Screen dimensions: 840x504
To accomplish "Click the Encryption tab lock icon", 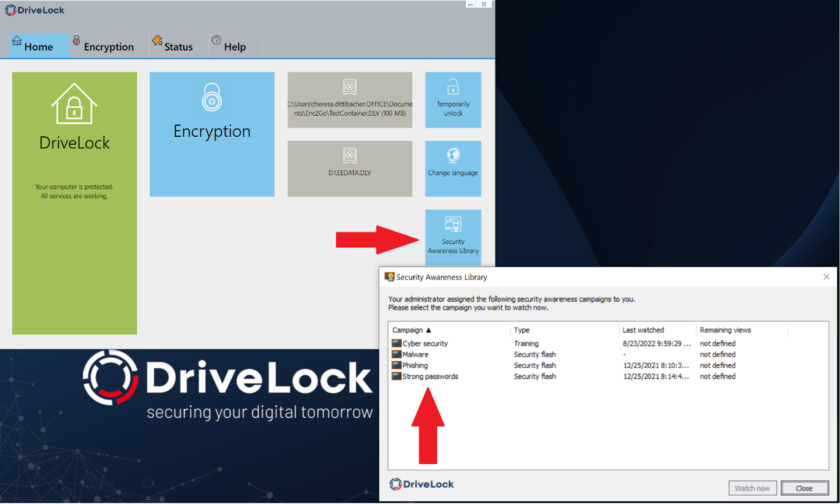I will [x=76, y=40].
